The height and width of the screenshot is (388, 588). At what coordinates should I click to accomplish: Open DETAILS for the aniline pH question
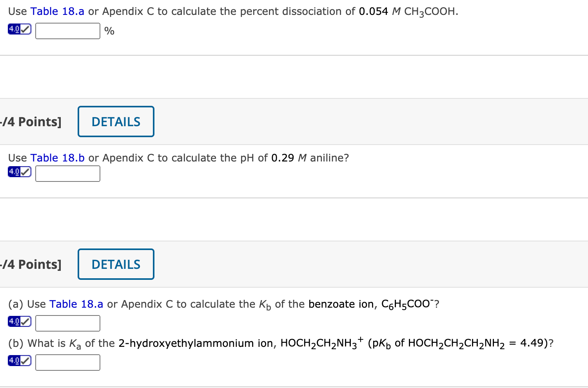tap(116, 122)
